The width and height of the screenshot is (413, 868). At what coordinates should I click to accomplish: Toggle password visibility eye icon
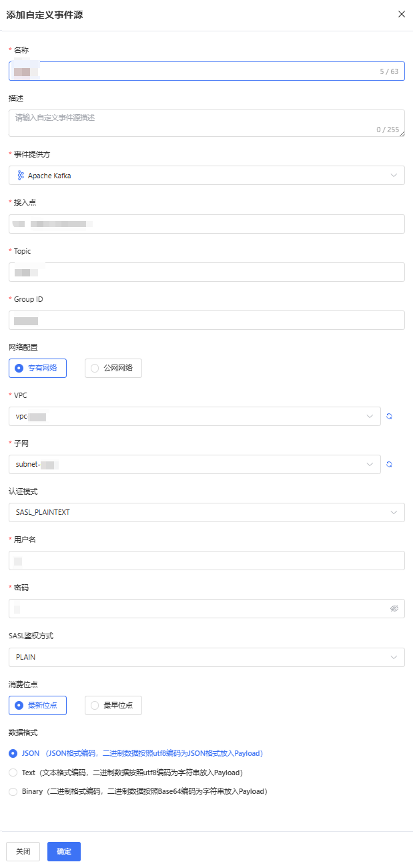[394, 608]
